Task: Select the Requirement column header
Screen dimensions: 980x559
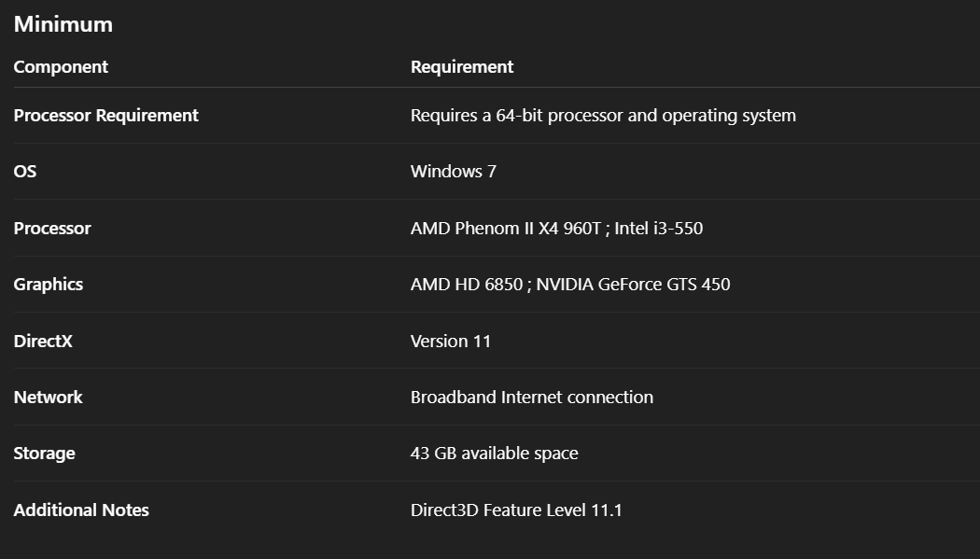Action: tap(462, 67)
